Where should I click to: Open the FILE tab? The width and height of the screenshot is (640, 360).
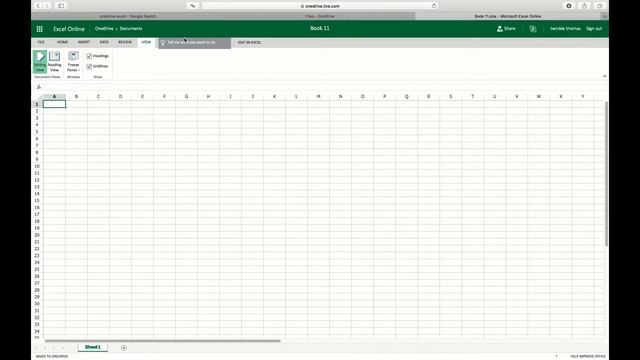pos(41,42)
